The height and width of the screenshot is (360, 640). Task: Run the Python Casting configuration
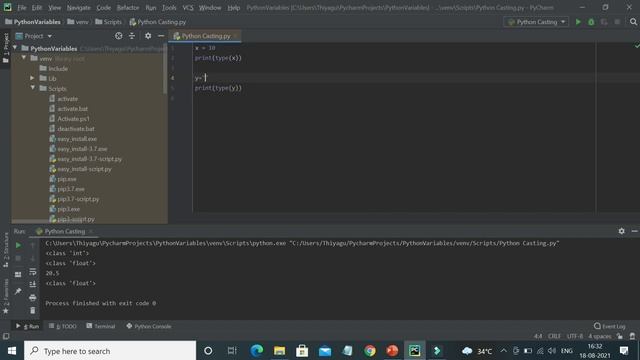coord(578,22)
